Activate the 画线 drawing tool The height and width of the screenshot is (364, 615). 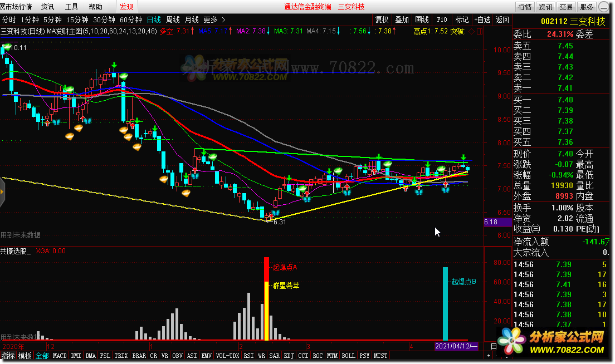tap(422, 19)
